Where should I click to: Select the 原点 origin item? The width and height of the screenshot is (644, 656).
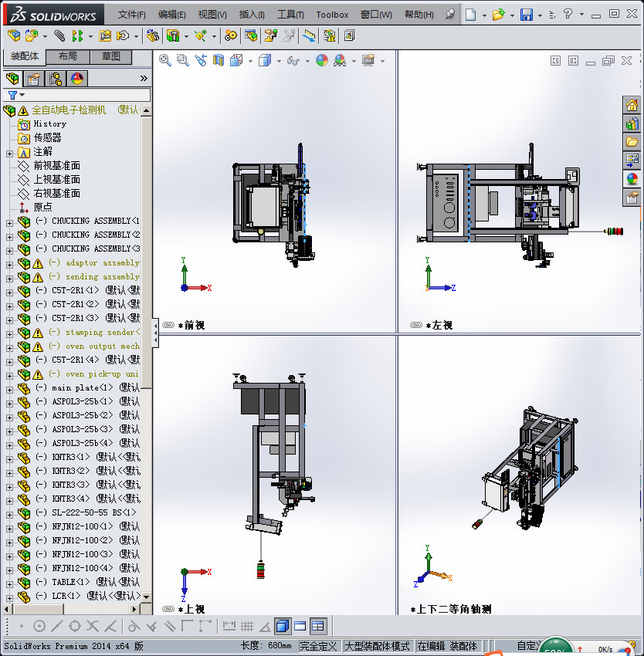point(42,207)
